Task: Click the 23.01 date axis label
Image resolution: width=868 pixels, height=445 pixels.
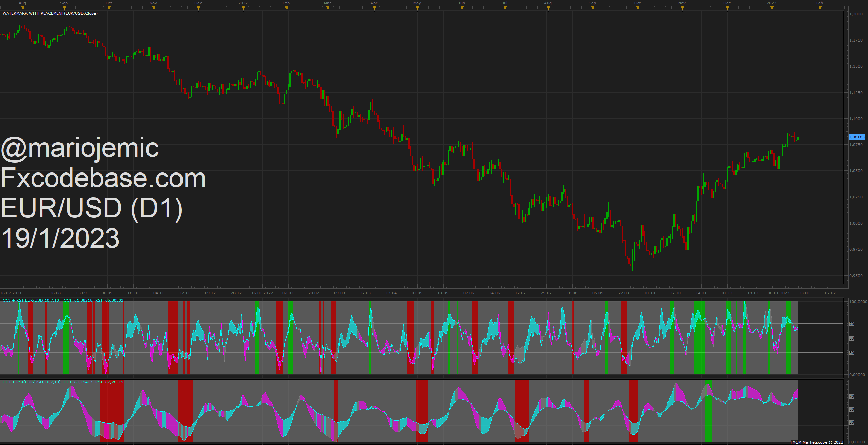Action: click(x=804, y=293)
